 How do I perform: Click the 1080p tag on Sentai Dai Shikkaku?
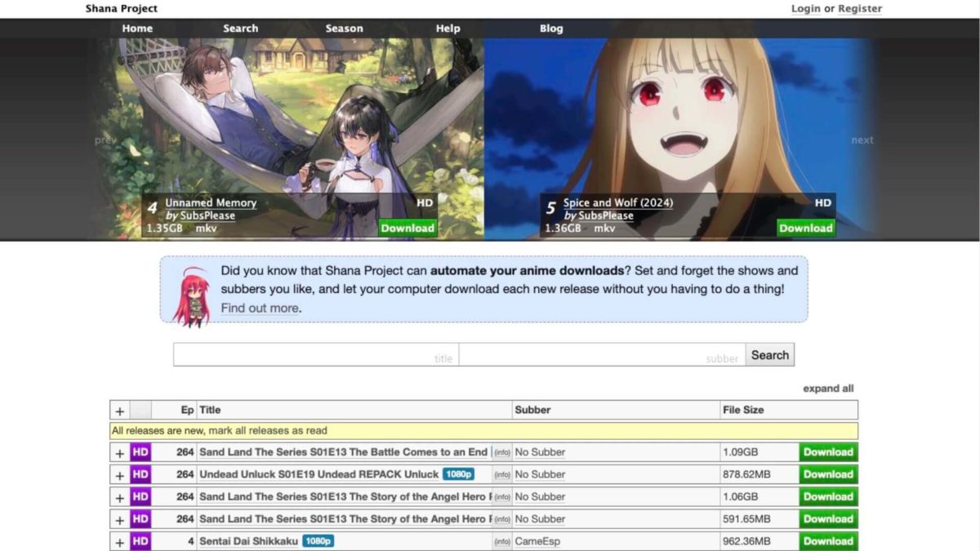[318, 540]
